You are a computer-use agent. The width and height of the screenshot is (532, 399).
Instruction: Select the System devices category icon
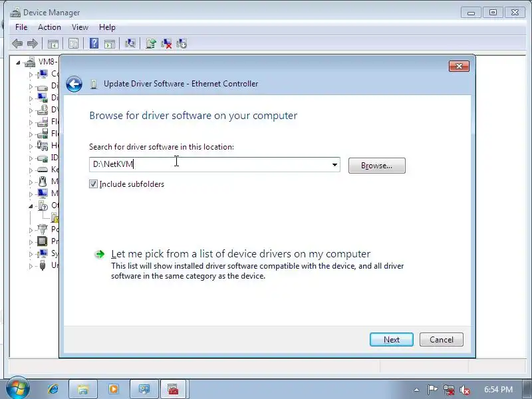[x=43, y=253]
